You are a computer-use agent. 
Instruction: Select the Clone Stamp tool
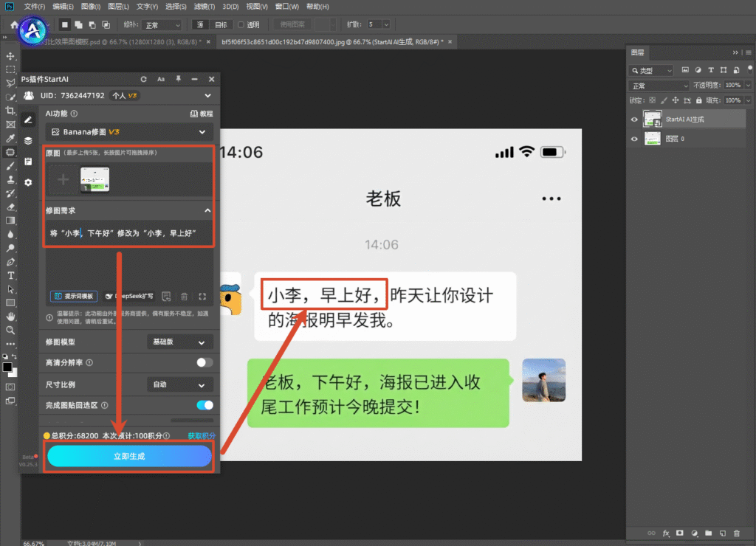coord(10,180)
